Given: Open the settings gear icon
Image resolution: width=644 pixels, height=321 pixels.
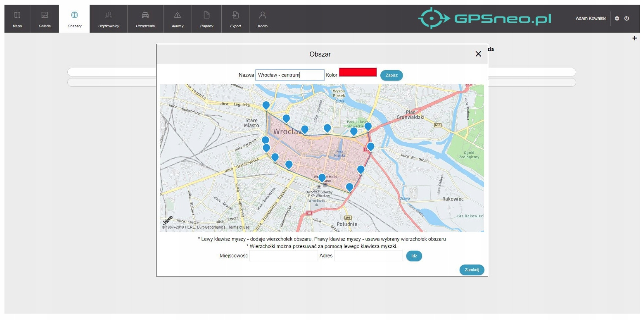Looking at the screenshot, I should (617, 18).
